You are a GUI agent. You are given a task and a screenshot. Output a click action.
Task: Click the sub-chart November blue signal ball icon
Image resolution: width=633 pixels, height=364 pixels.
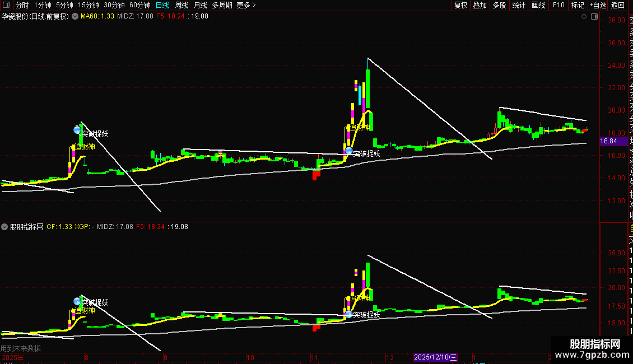point(349,314)
